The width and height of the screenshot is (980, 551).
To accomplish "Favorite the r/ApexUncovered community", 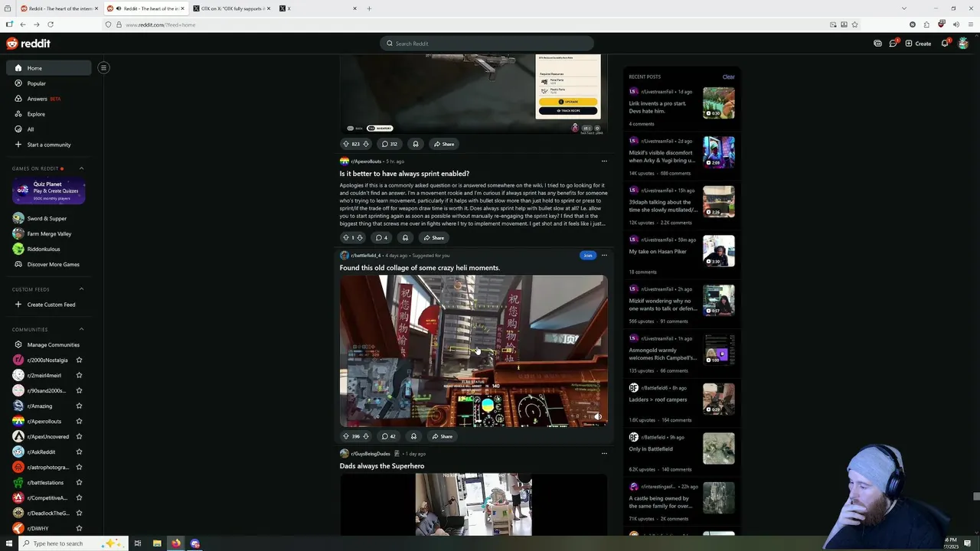I will pos(79,437).
